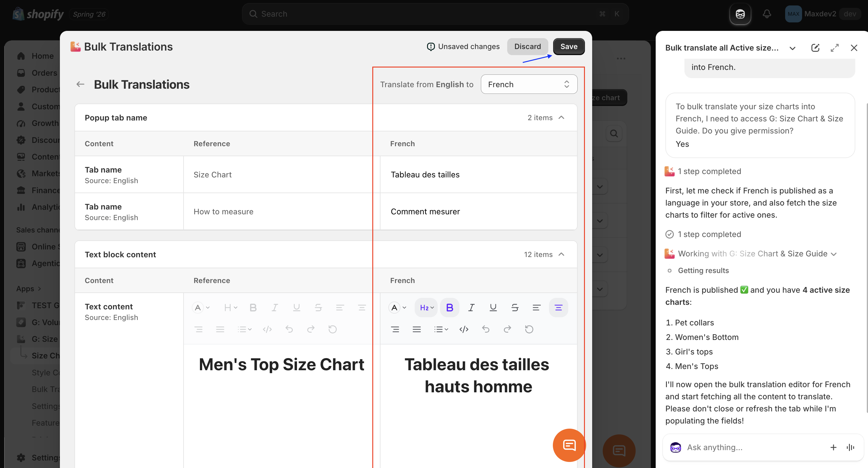868x468 pixels.
Task: Open the list style dropdown in the French editor
Action: [441, 329]
